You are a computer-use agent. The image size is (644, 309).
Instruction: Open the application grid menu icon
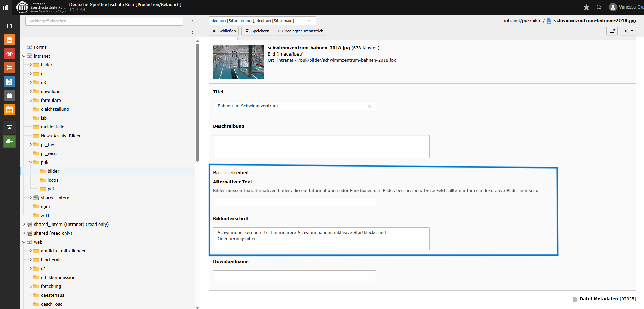[5, 7]
